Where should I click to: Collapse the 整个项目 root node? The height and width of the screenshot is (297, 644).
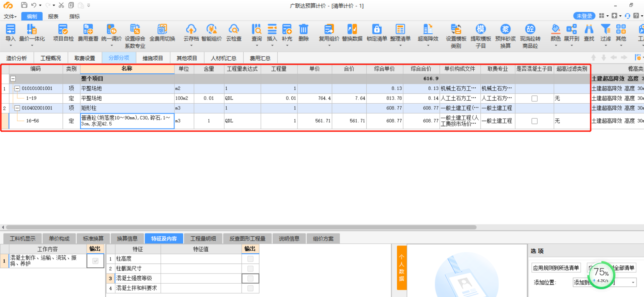[13, 79]
